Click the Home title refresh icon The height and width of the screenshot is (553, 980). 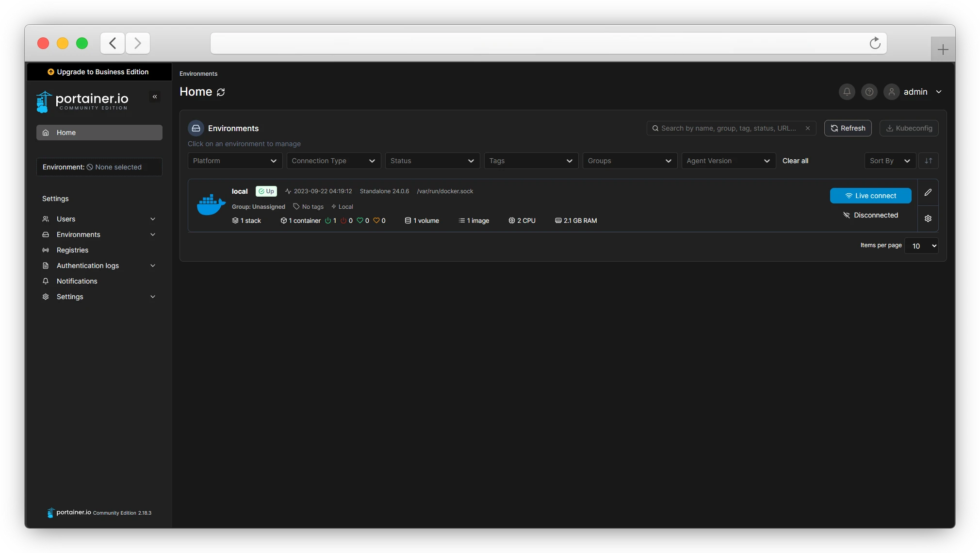(221, 92)
